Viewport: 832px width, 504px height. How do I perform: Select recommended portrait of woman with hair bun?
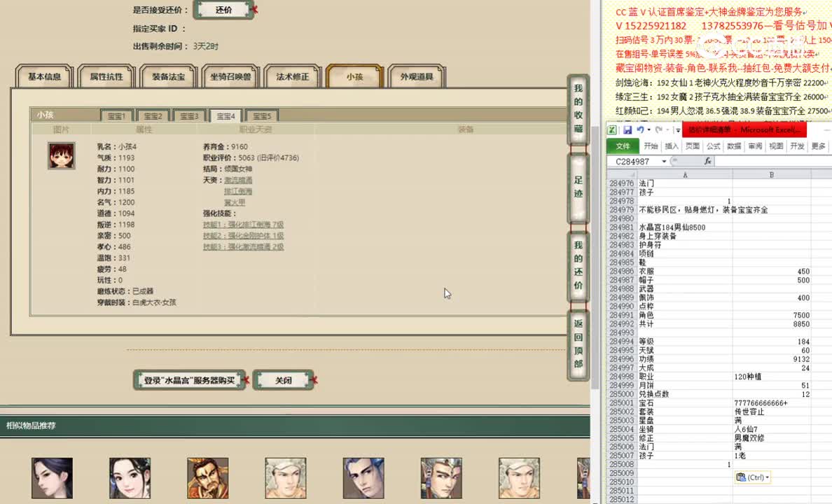pos(52,478)
